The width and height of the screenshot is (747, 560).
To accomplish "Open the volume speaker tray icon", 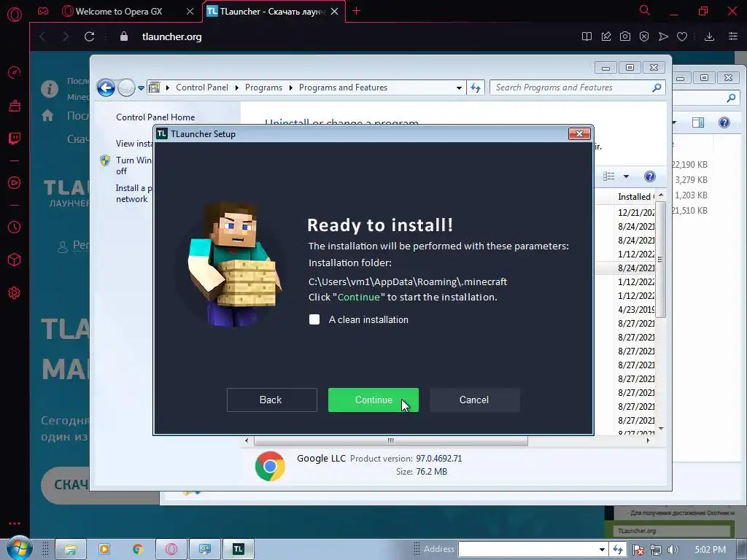I will click(673, 550).
